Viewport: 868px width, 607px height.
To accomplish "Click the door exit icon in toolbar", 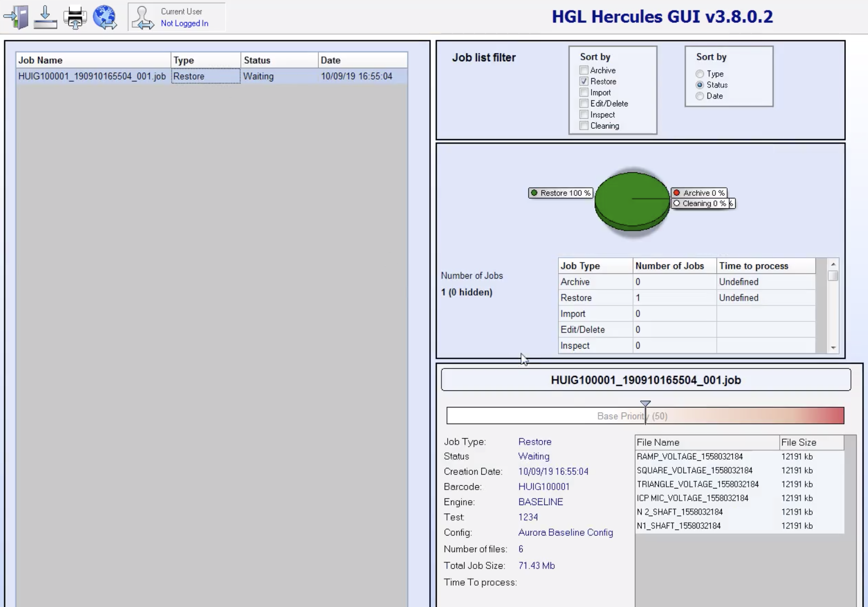I will coord(17,17).
